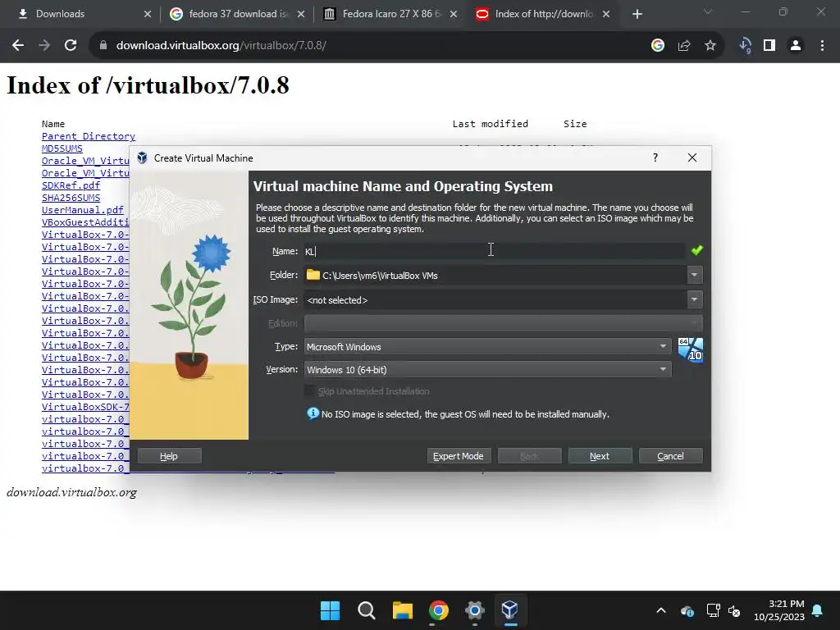Cancel the virtual machine creation
The width and height of the screenshot is (840, 630).
671,456
